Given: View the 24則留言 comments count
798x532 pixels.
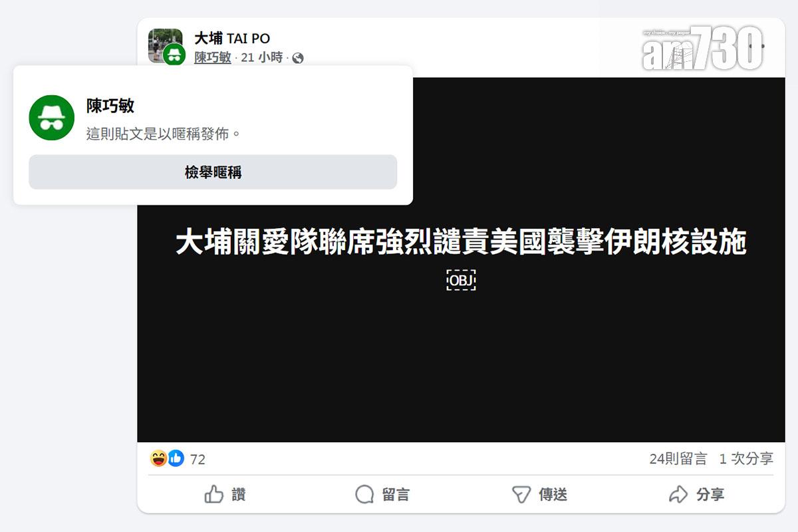Looking at the screenshot, I should coord(678,459).
